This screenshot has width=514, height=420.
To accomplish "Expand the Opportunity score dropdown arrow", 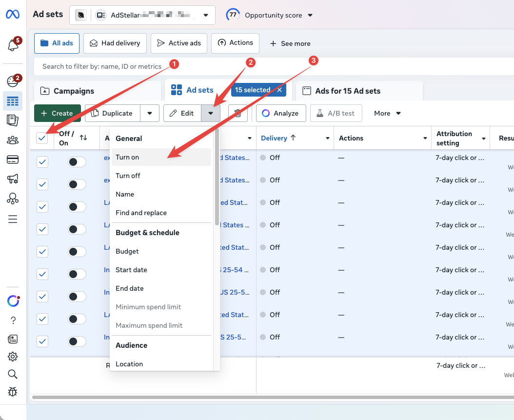I will (x=310, y=15).
